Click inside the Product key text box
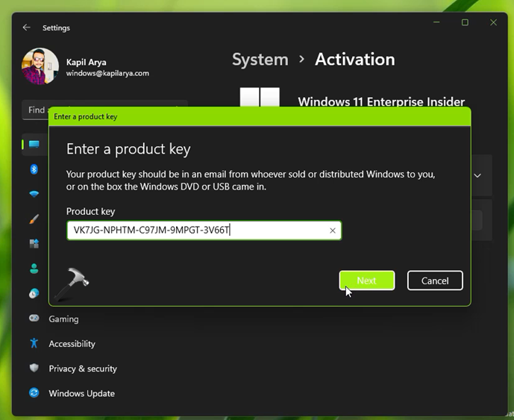514x420 pixels. tap(204, 231)
